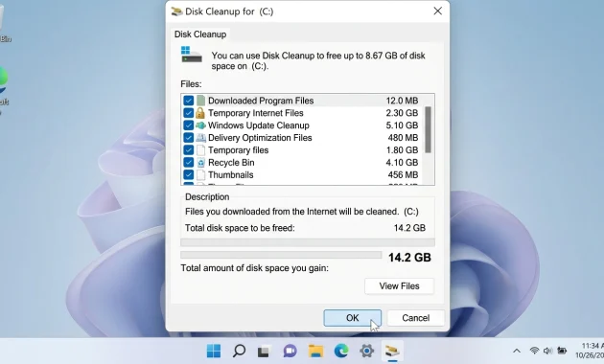Click the progress bar under Total disk space
The image size is (604, 364).
click(x=308, y=242)
